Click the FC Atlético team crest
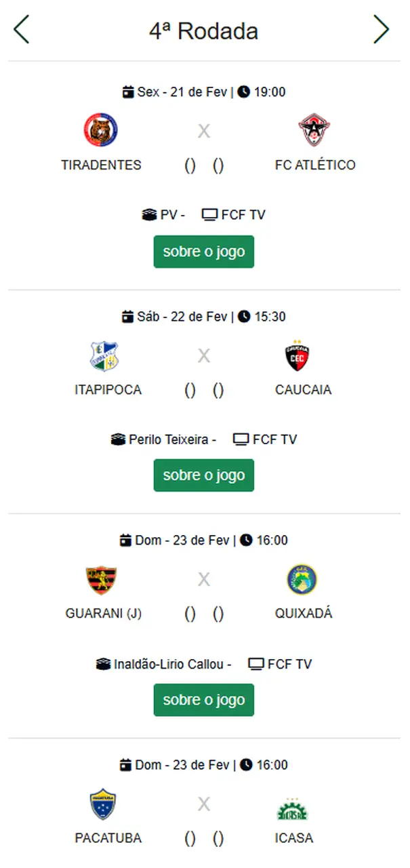410x868 pixels. point(314,130)
